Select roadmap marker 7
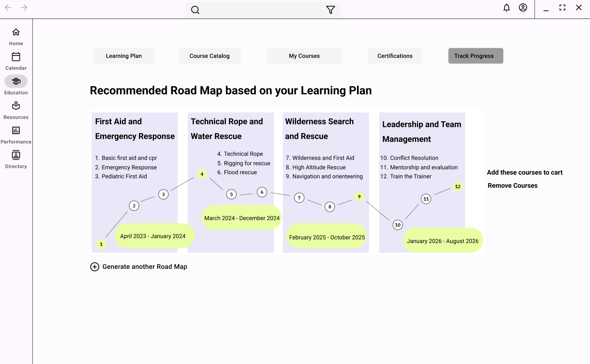Image resolution: width=590 pixels, height=364 pixels. (299, 198)
